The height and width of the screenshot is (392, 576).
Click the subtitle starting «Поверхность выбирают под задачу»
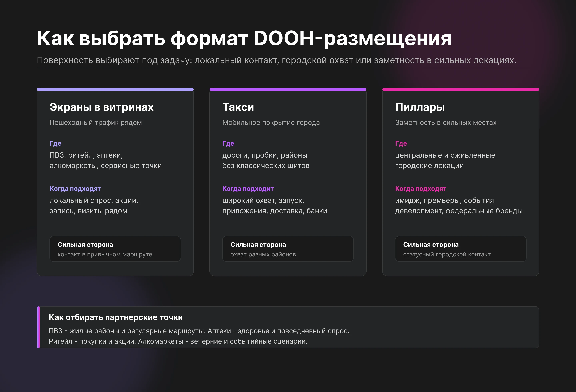click(x=277, y=60)
